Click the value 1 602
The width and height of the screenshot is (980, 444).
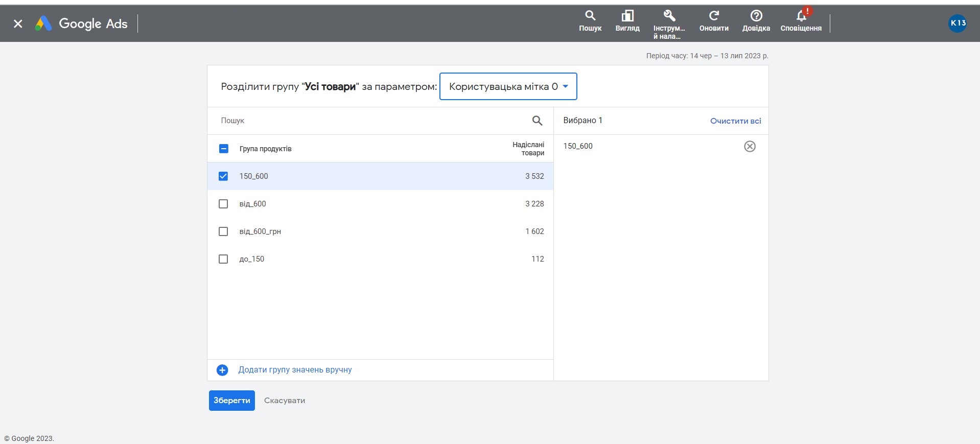(534, 231)
